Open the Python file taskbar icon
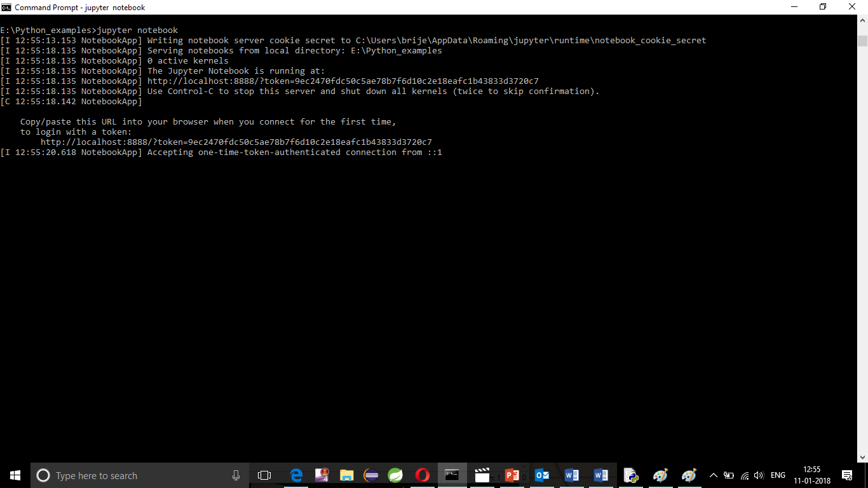This screenshot has height=488, width=868. pyautogui.click(x=630, y=475)
